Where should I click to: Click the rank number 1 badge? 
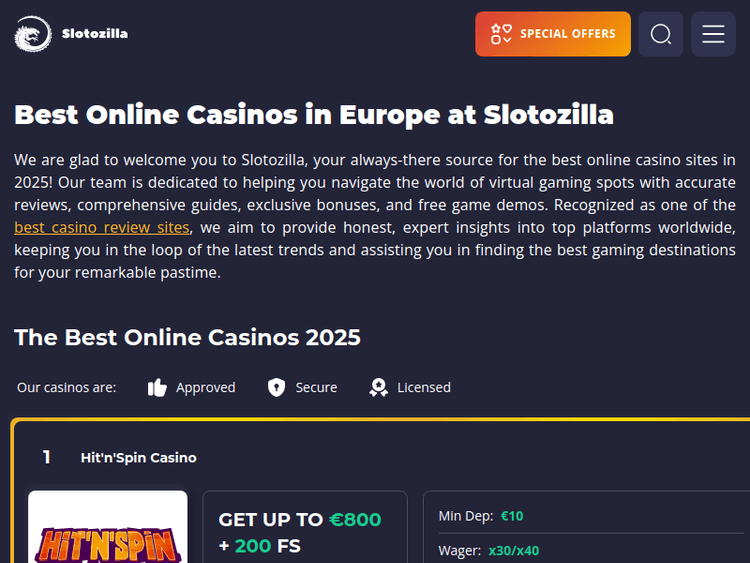[x=46, y=458]
